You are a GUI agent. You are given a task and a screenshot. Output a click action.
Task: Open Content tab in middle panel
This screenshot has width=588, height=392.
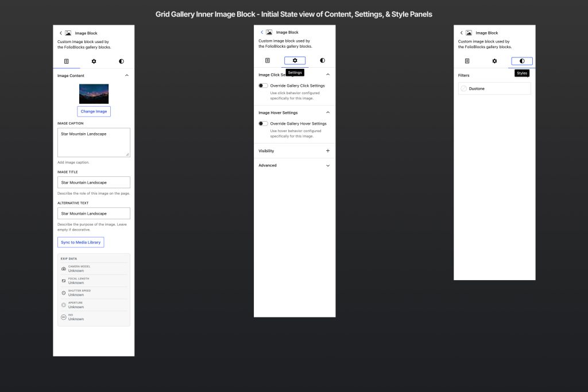(x=268, y=60)
